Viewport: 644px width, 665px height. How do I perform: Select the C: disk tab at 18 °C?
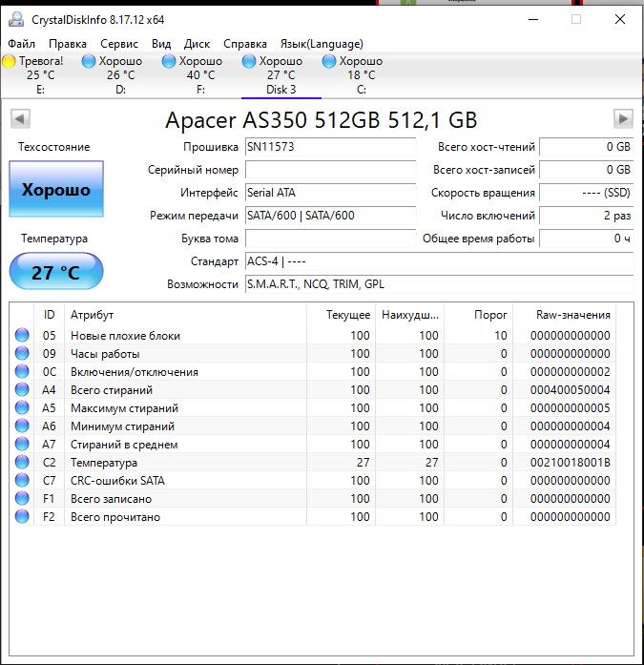click(x=361, y=75)
